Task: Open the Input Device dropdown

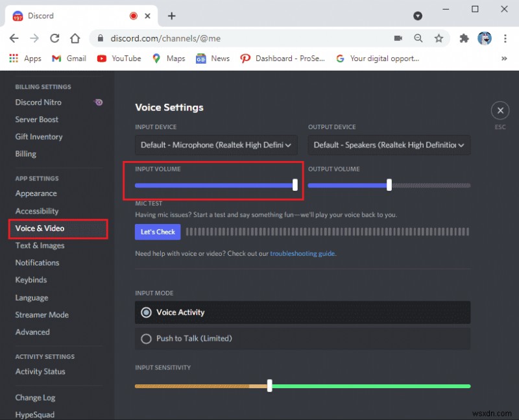Action: pyautogui.click(x=215, y=145)
